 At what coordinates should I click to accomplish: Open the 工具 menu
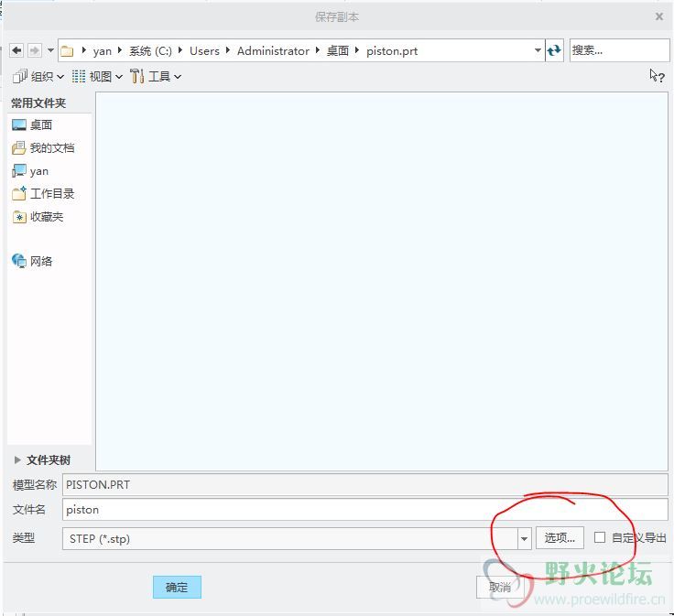tap(156, 77)
